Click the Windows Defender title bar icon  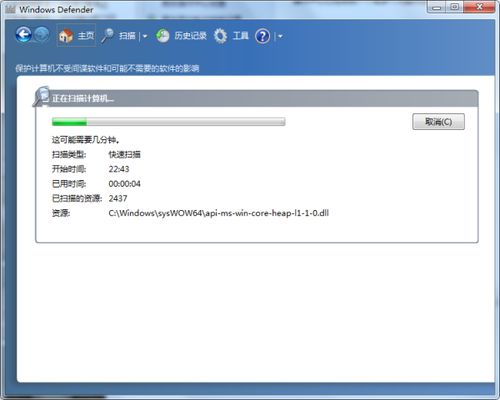pos(11,9)
